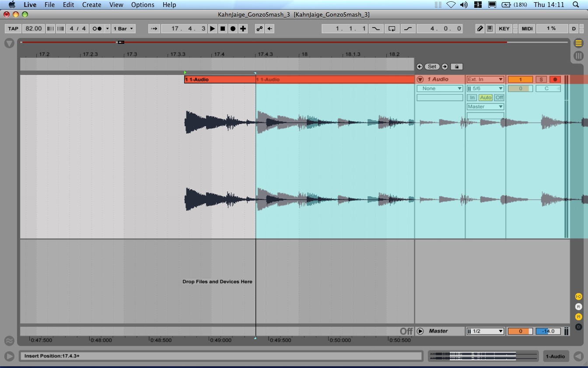Screen dimensions: 588x368
Task: Toggle the Loop switch in transport
Action: (x=392, y=28)
